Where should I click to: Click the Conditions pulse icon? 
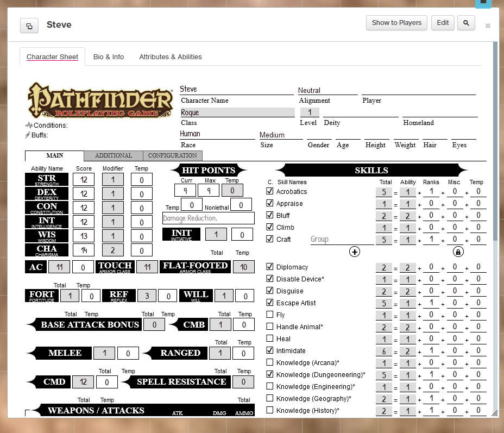[29, 125]
